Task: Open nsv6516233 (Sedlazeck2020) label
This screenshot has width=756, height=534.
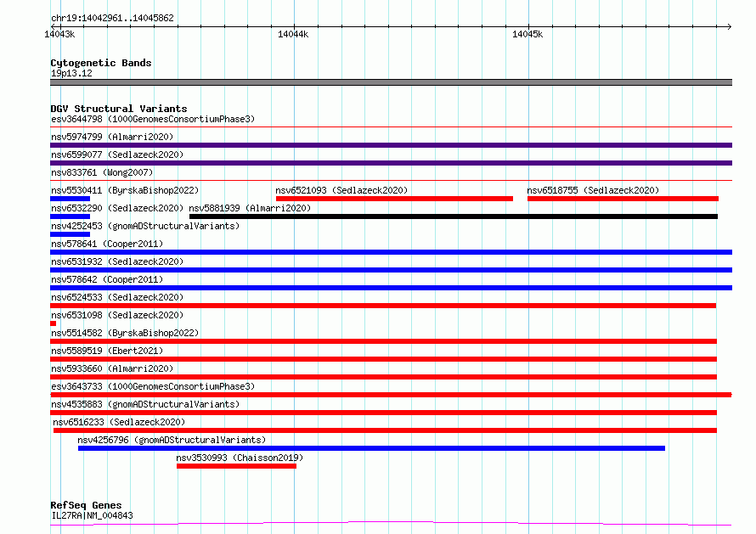Action: click(x=119, y=422)
